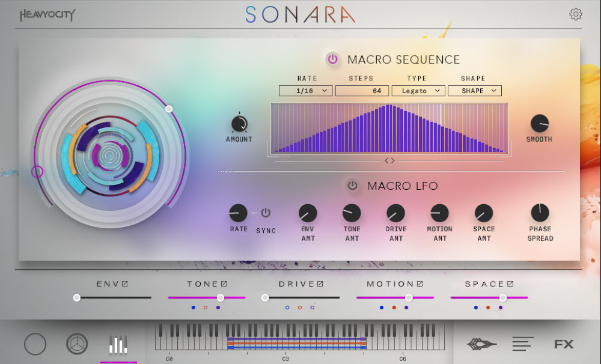The image size is (601, 364).
Task: Open the sequencer bar-graph view
Action: tap(118, 345)
